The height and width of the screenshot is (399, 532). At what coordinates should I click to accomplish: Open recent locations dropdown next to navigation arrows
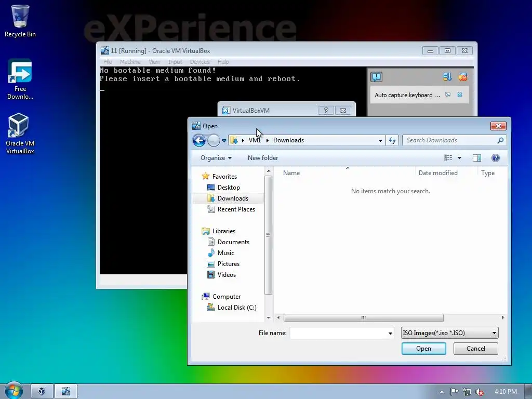pos(224,140)
